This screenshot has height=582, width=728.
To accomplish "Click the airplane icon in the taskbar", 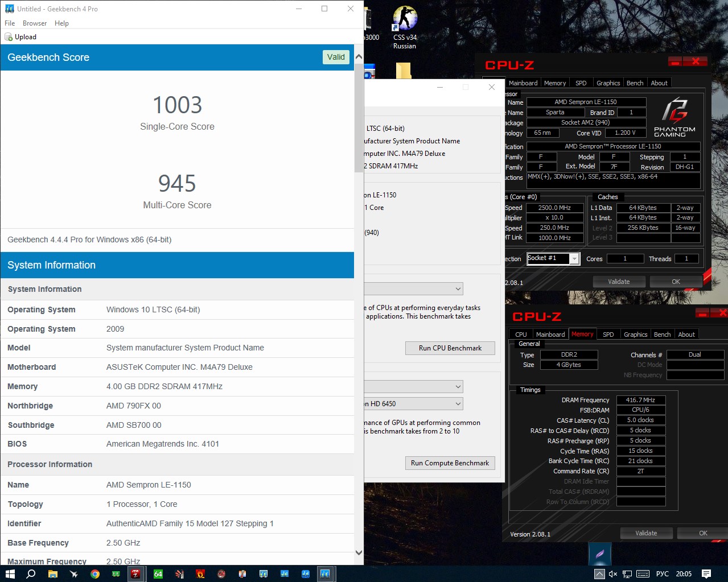I will click(73, 573).
